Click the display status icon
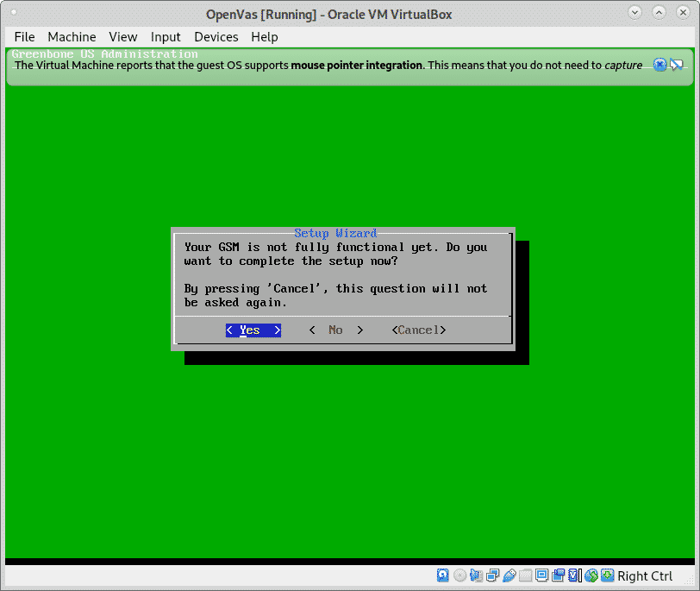 541,575
